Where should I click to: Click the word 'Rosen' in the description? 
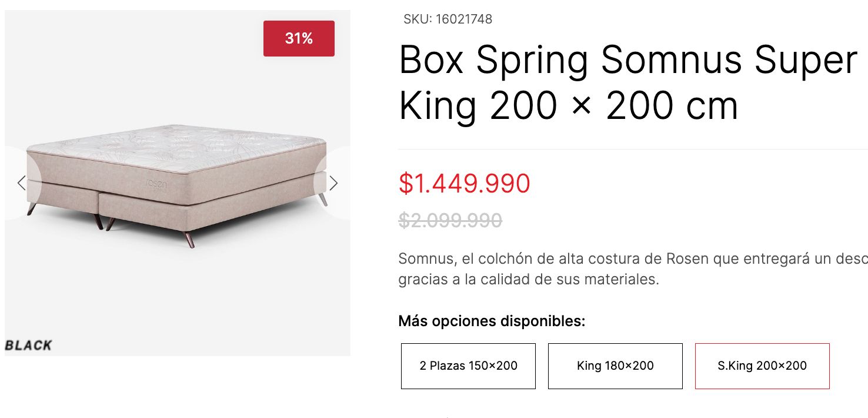(x=687, y=259)
